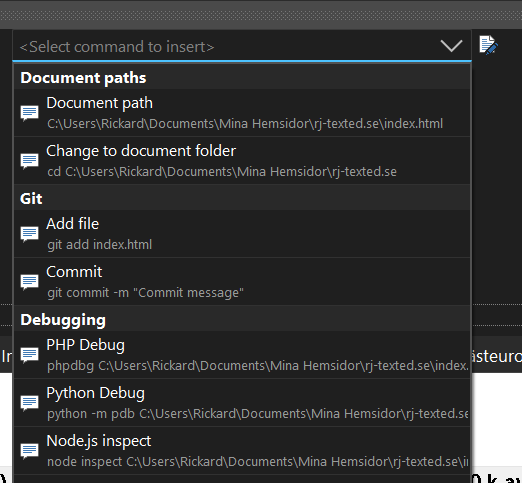The width and height of the screenshot is (522, 483).
Task: Click the Document paths group header
Action: (242, 77)
